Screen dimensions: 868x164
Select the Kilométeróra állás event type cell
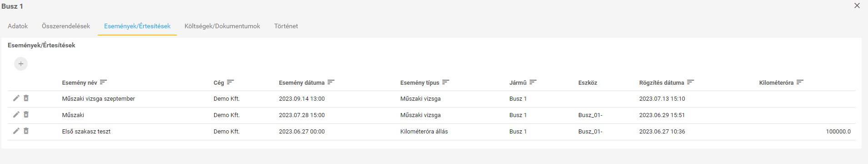click(424, 132)
